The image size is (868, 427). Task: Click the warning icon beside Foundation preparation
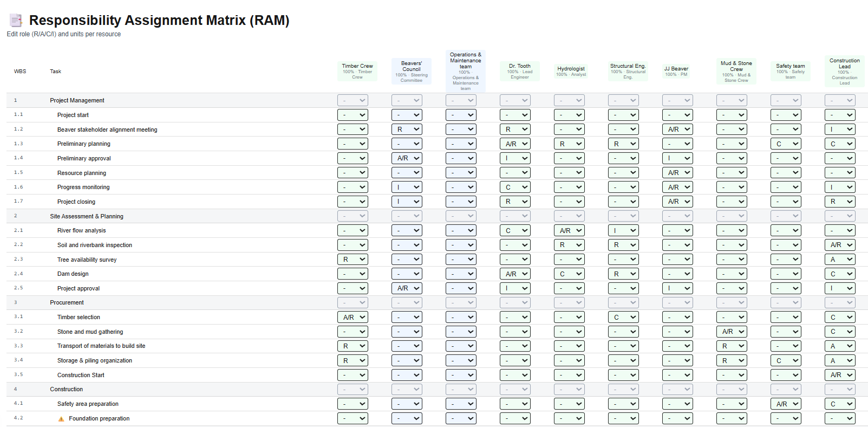click(x=61, y=419)
